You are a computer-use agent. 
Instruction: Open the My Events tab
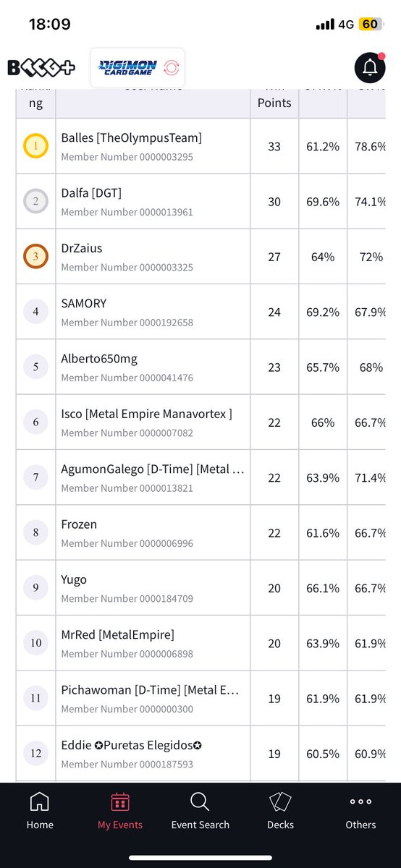(120, 810)
